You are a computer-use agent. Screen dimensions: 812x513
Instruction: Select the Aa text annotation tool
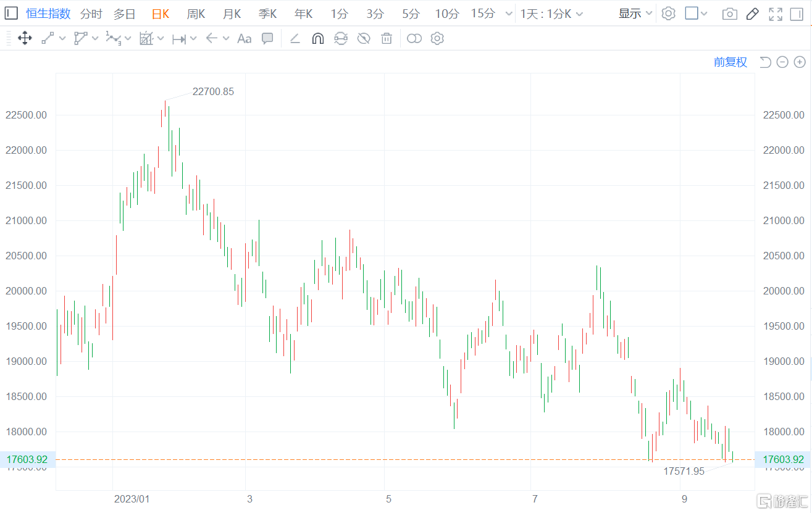pyautogui.click(x=245, y=39)
